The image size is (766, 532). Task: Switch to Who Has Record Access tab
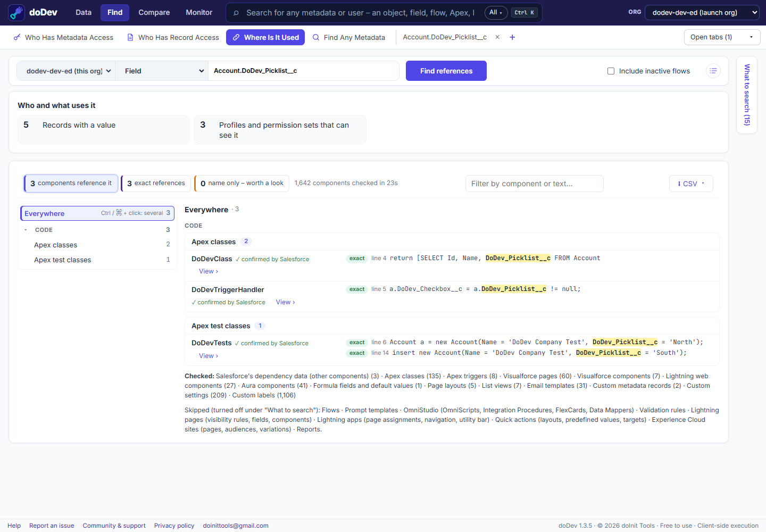click(x=173, y=37)
